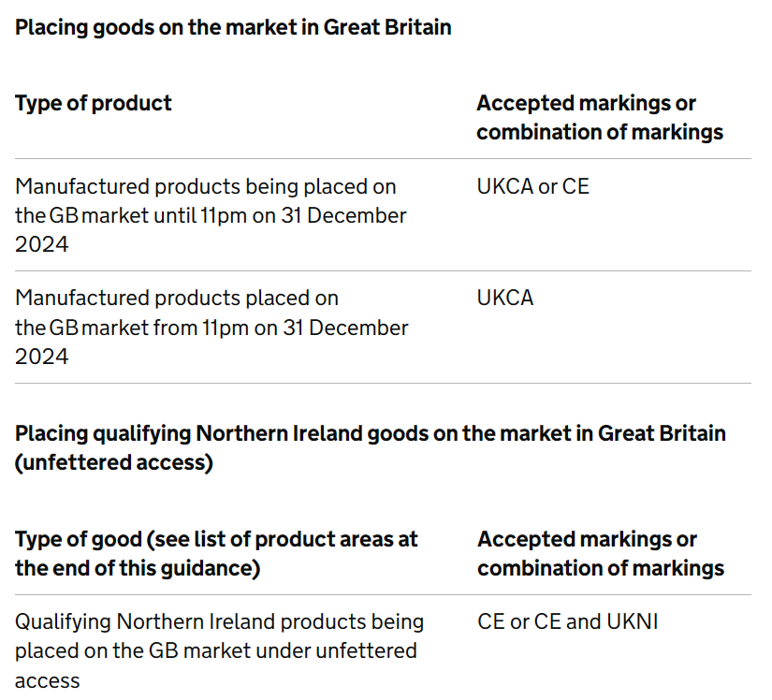772x700 pixels.
Task: Select the 'UKCA or CE' cell
Action: click(x=532, y=186)
